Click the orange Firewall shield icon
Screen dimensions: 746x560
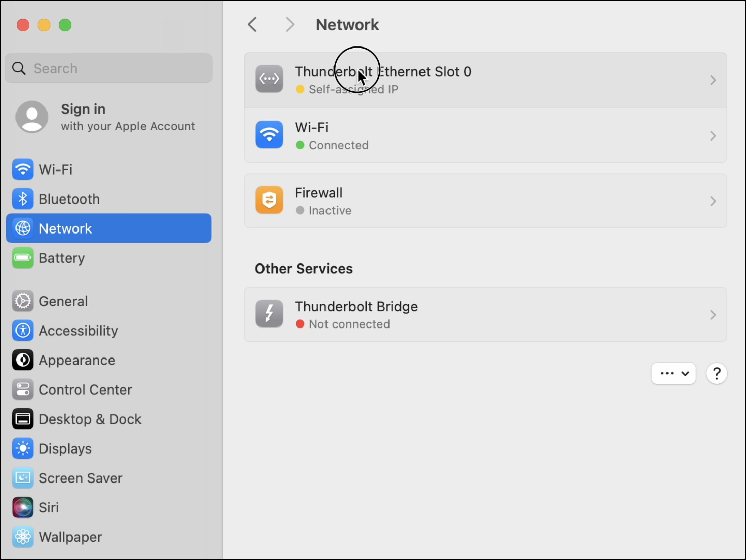(x=269, y=200)
